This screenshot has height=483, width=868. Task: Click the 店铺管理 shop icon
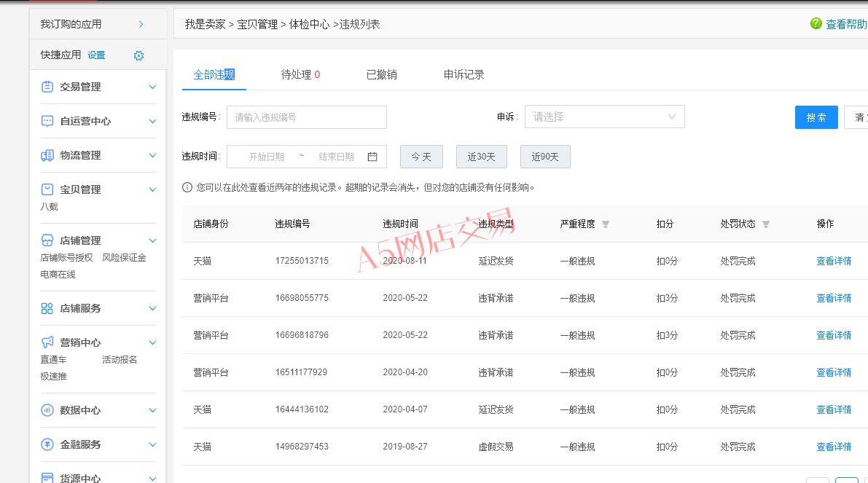tap(47, 240)
